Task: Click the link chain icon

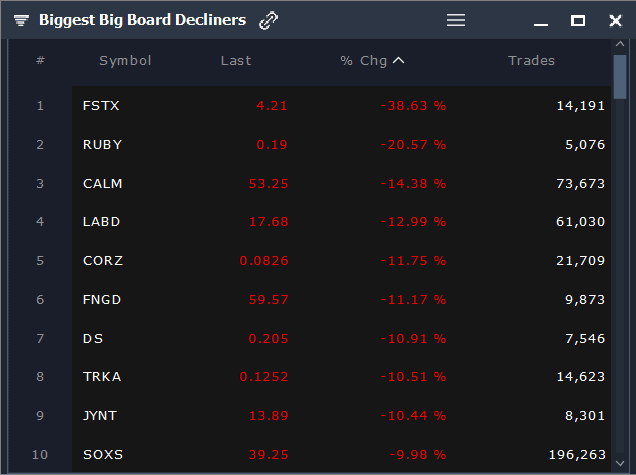Action: coord(268,20)
